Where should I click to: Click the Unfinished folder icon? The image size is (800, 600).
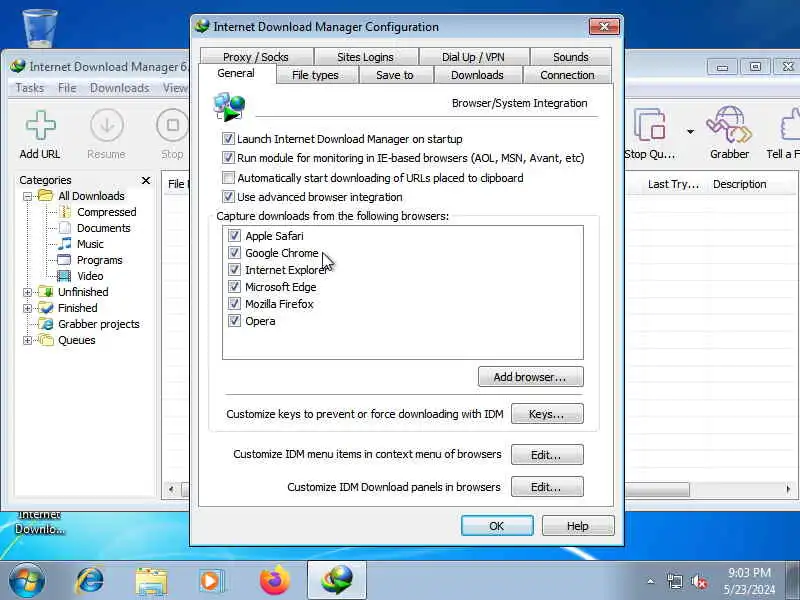[x=46, y=292]
